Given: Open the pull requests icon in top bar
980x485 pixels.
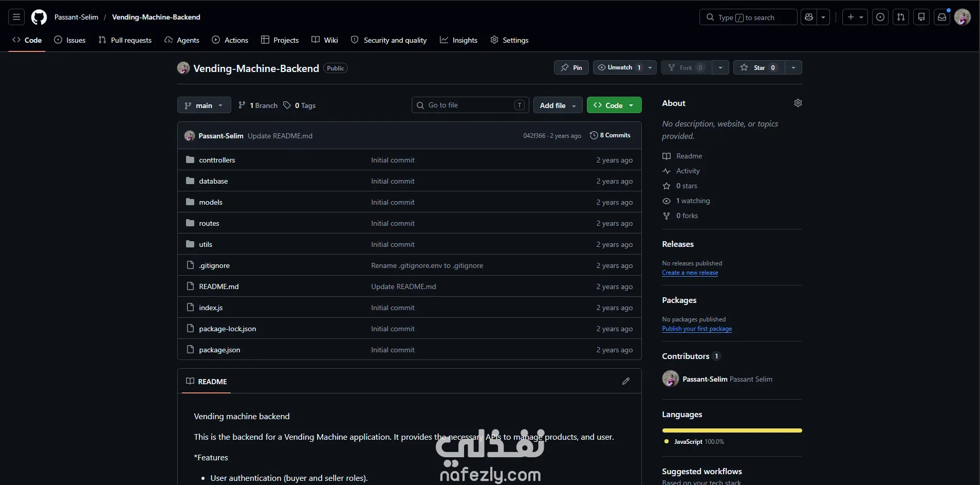Looking at the screenshot, I should 901,17.
